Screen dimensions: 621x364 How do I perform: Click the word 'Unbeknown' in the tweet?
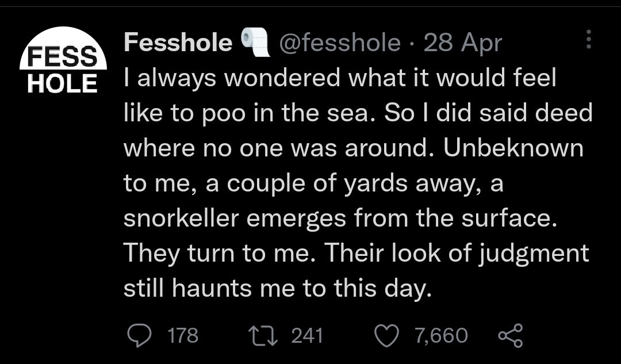[513, 148]
